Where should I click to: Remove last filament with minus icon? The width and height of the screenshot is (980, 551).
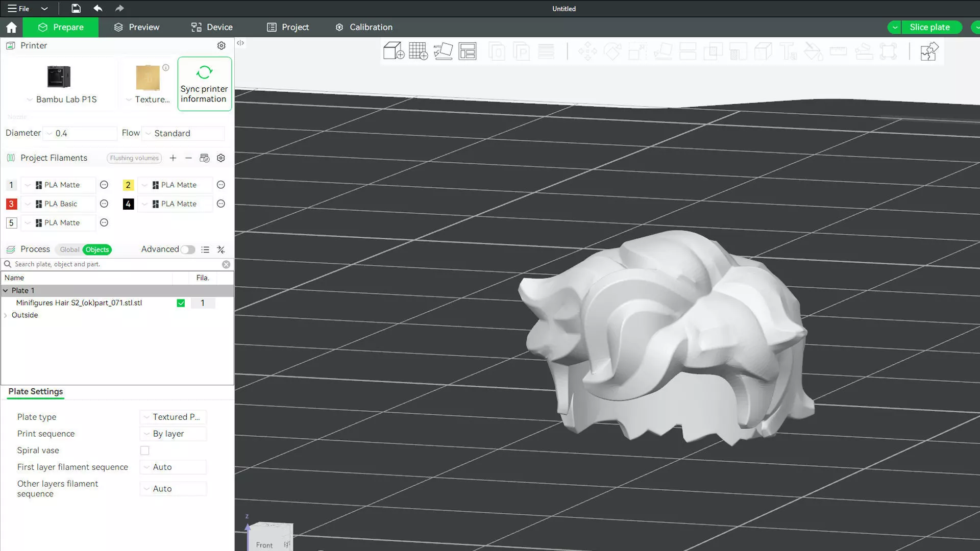[188, 158]
